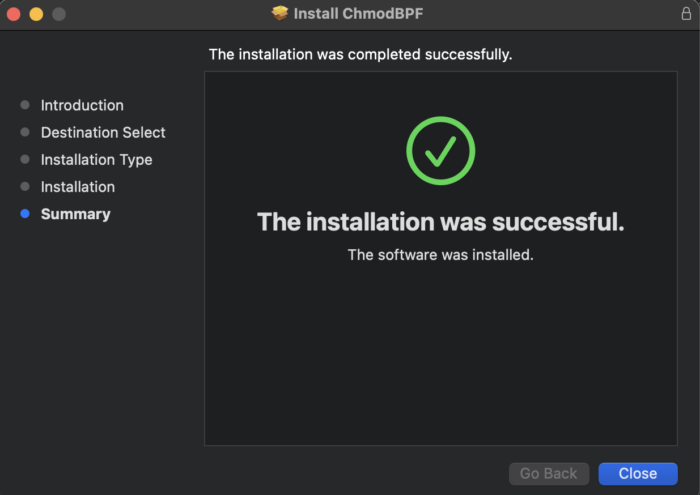The width and height of the screenshot is (700, 495).
Task: Click the lock icon in the title bar
Action: coord(685,13)
